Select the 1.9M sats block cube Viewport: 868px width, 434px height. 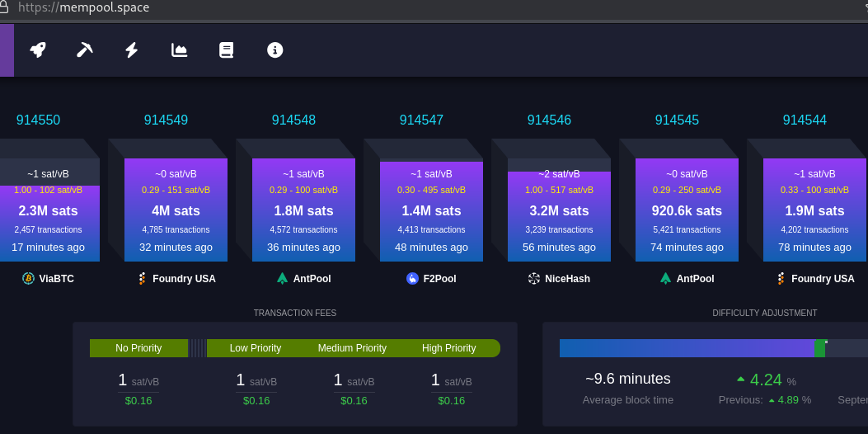click(x=815, y=210)
